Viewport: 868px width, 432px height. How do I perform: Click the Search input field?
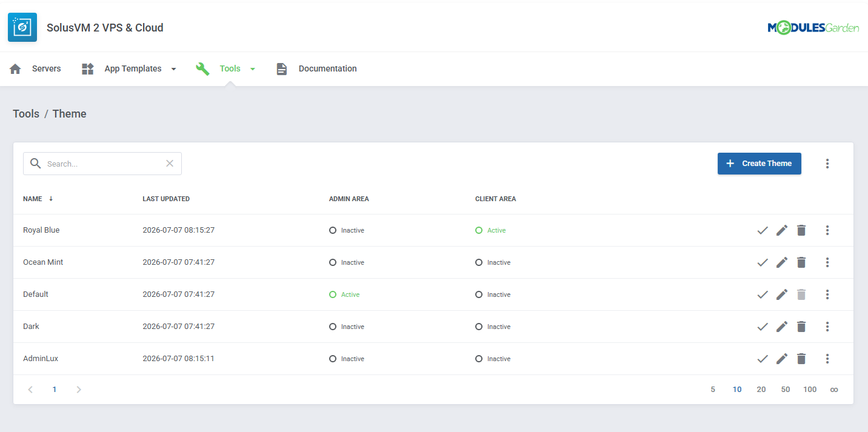pos(102,164)
